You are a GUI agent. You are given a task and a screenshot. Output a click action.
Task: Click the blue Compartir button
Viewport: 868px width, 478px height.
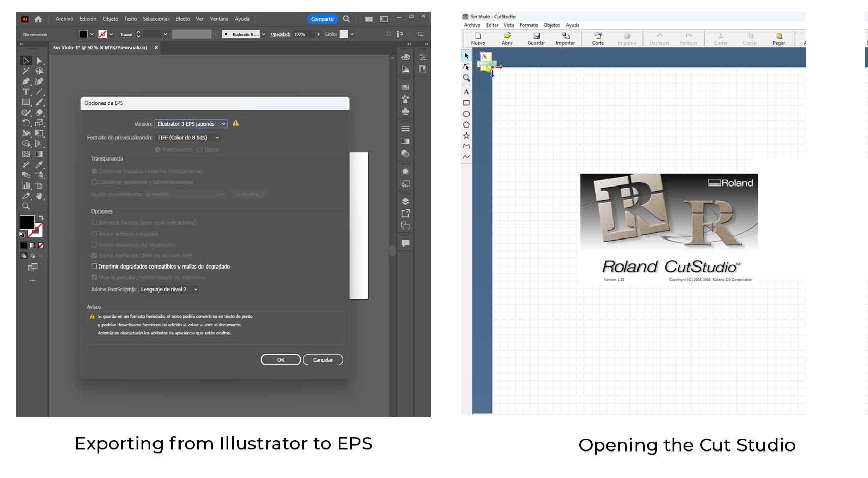322,19
